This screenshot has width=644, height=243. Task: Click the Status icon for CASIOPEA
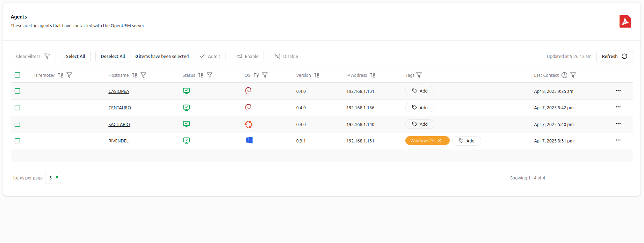tap(186, 91)
